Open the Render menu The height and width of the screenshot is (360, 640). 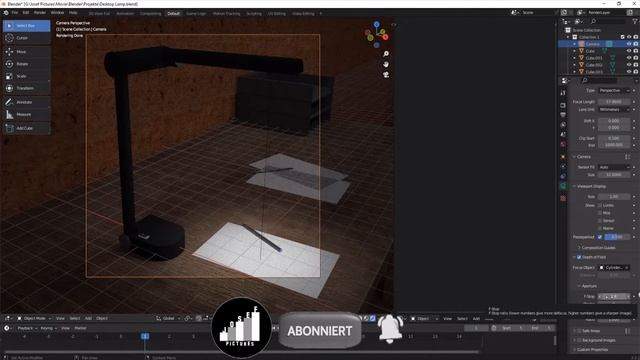coord(40,13)
